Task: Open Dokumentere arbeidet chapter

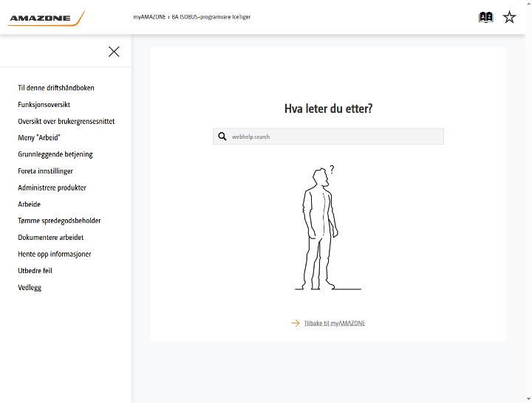Action: tap(50, 237)
